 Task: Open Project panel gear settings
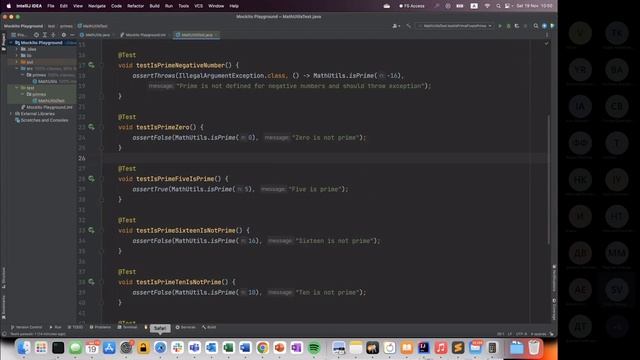pyautogui.click(x=64, y=35)
